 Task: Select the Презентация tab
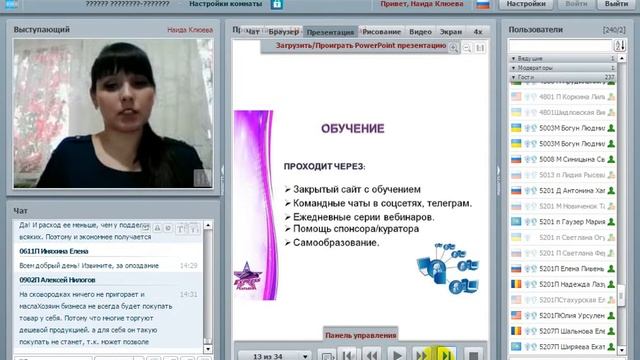pos(330,32)
